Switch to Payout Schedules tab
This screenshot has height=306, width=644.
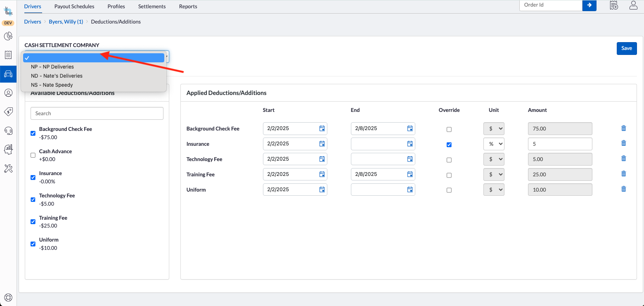pyautogui.click(x=74, y=7)
